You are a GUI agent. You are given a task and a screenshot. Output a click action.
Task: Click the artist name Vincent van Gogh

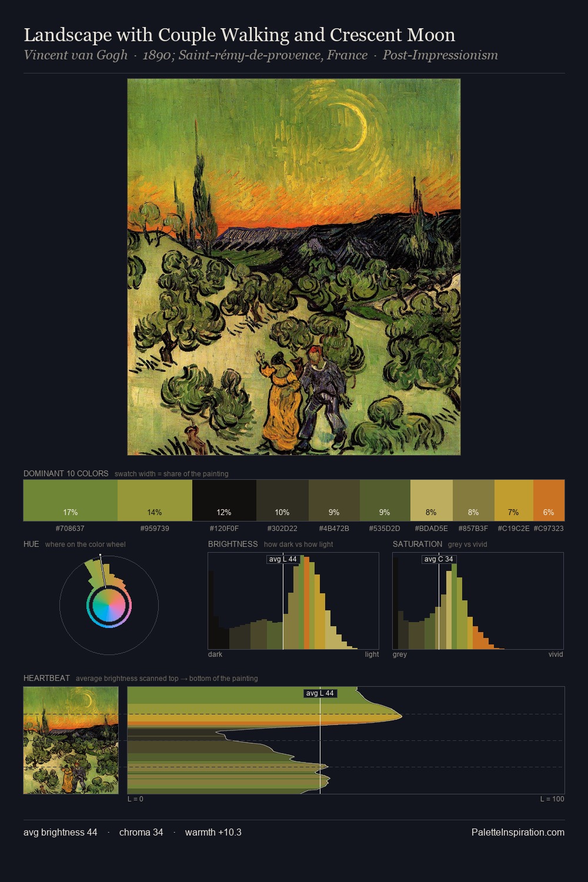tap(75, 55)
